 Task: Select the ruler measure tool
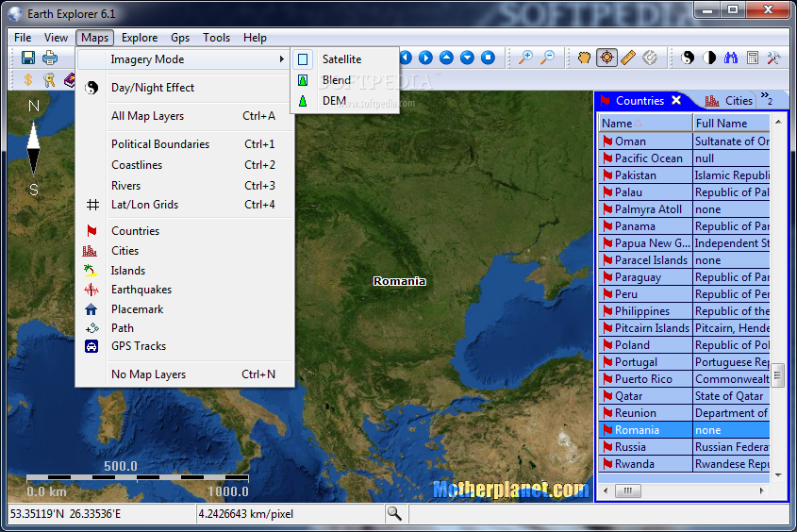(x=628, y=58)
